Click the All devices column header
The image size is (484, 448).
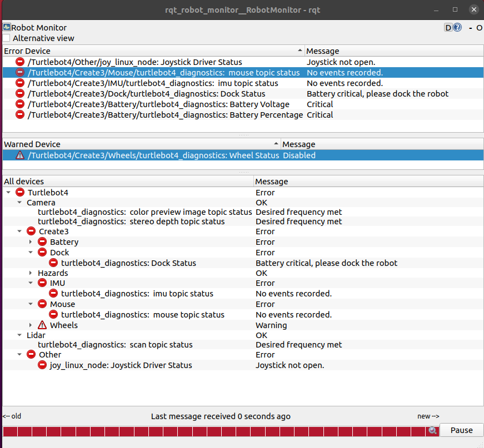(128, 182)
